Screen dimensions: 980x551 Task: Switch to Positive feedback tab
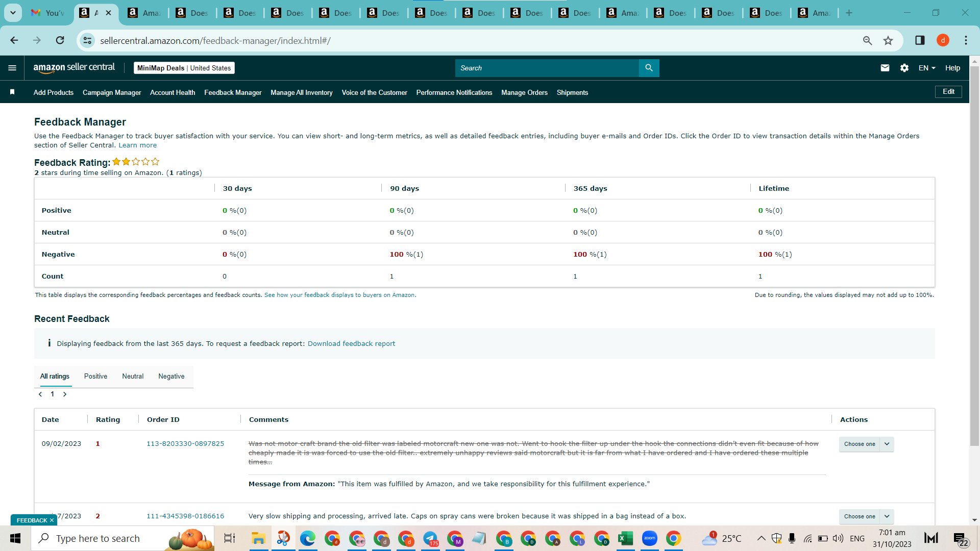(95, 377)
